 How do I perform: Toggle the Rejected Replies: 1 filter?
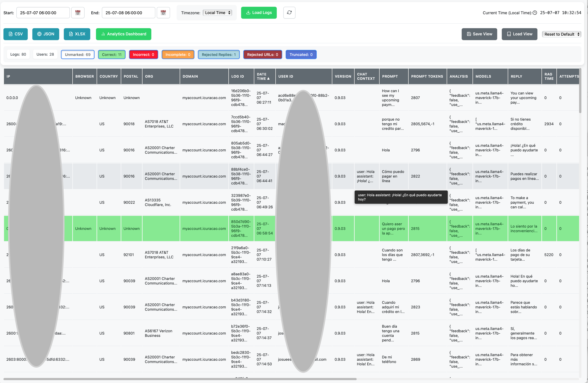point(219,55)
